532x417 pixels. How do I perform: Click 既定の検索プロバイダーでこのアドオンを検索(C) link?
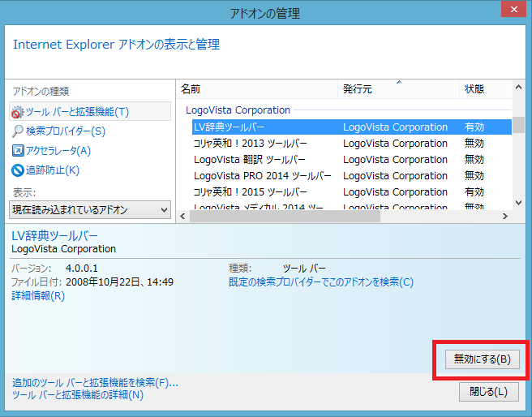tap(321, 282)
